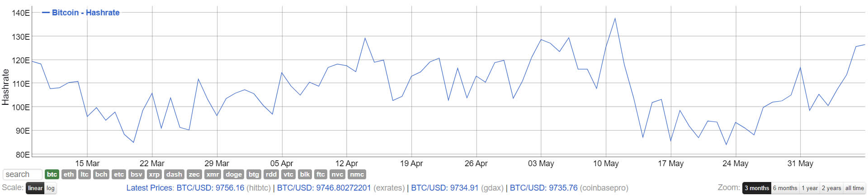Toggle the eth coin tag
Screen dimensions: 868x196
tap(69, 174)
